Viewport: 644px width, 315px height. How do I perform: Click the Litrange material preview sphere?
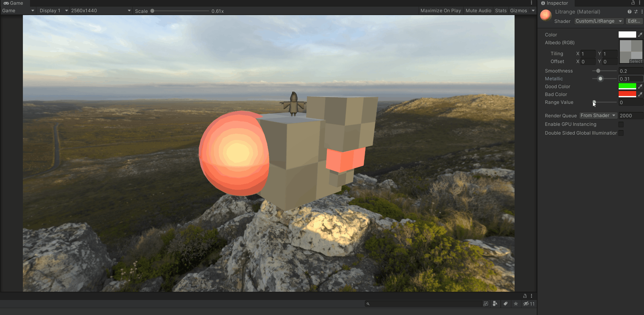click(x=546, y=15)
